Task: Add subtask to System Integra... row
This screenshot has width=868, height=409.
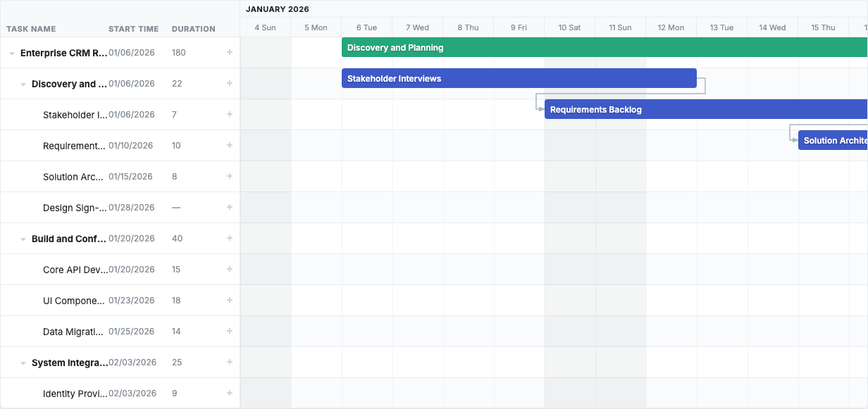Action: tap(229, 363)
